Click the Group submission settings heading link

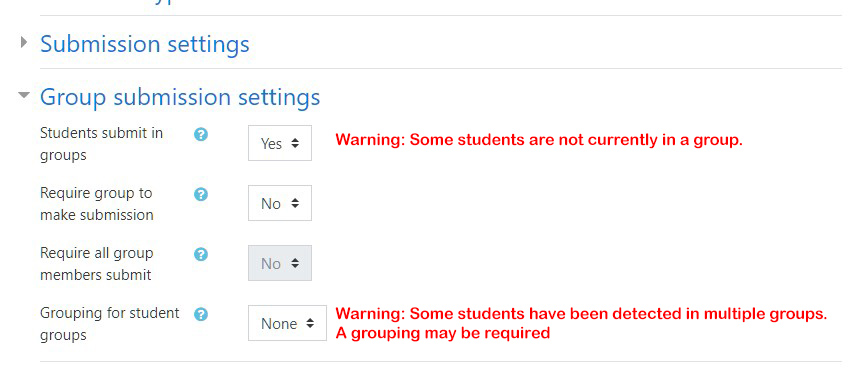click(180, 97)
